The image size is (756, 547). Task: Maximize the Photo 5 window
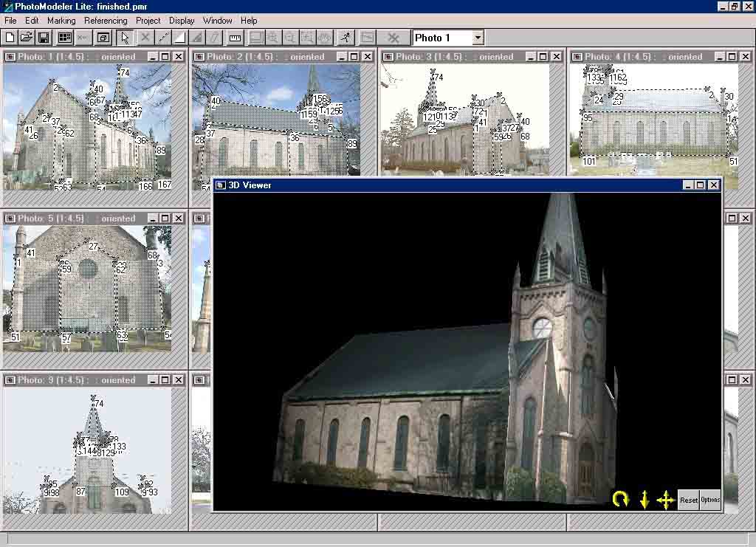165,219
